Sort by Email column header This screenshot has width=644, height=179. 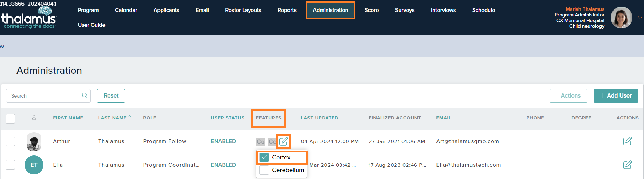[443, 118]
